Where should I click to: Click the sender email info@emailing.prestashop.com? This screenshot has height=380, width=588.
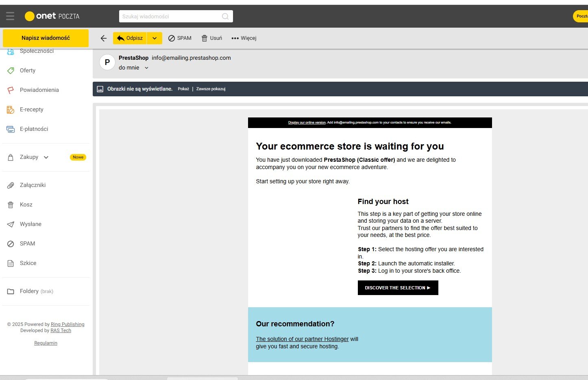(x=191, y=58)
